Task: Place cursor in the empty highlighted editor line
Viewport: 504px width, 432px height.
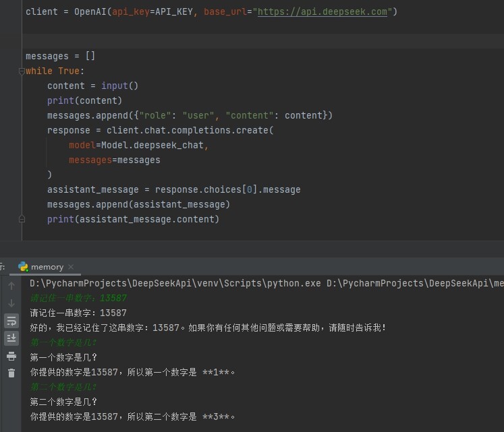Action: tap(202, 42)
